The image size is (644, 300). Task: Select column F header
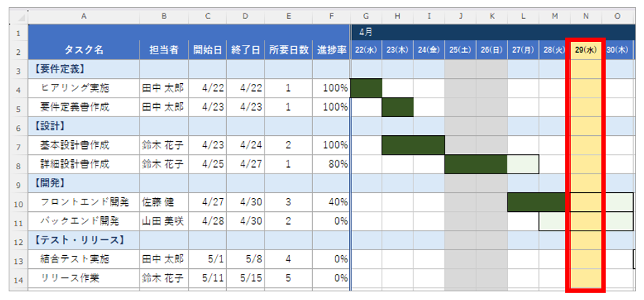pos(332,16)
